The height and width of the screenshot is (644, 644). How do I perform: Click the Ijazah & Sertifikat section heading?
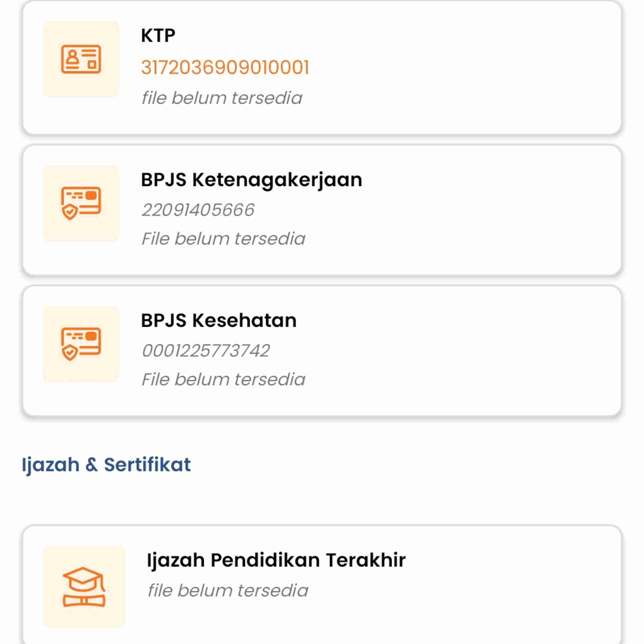click(106, 465)
